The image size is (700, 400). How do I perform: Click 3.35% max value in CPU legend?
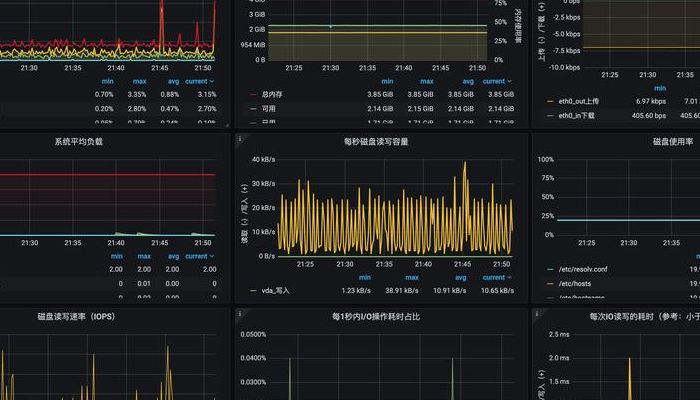tap(137, 94)
